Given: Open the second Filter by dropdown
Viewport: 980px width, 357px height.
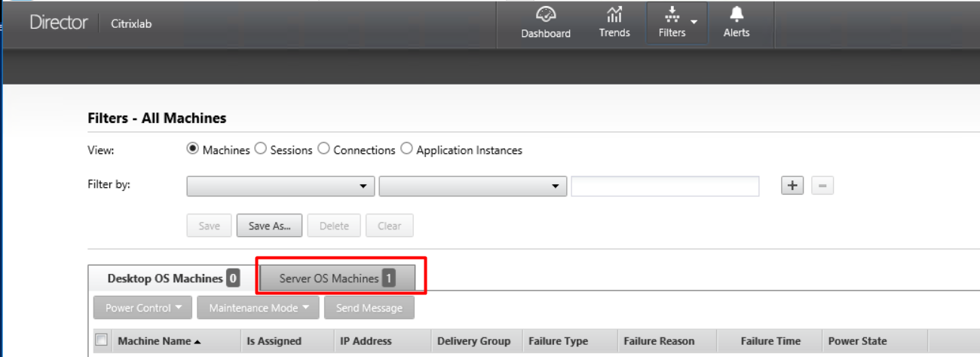Looking at the screenshot, I should coord(473,186).
